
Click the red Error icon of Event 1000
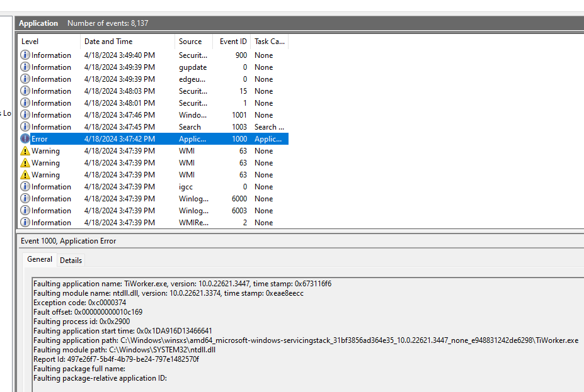(25, 138)
